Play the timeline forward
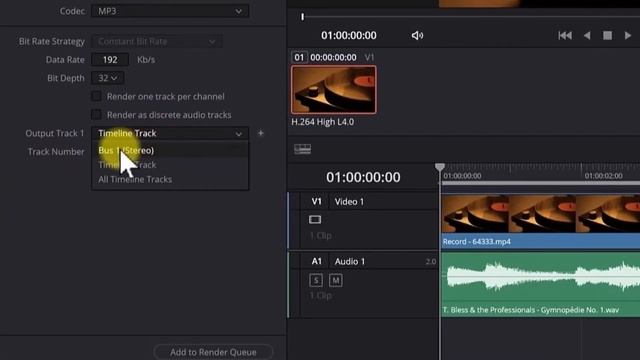Screen dimensions: 640x360 (628, 36)
